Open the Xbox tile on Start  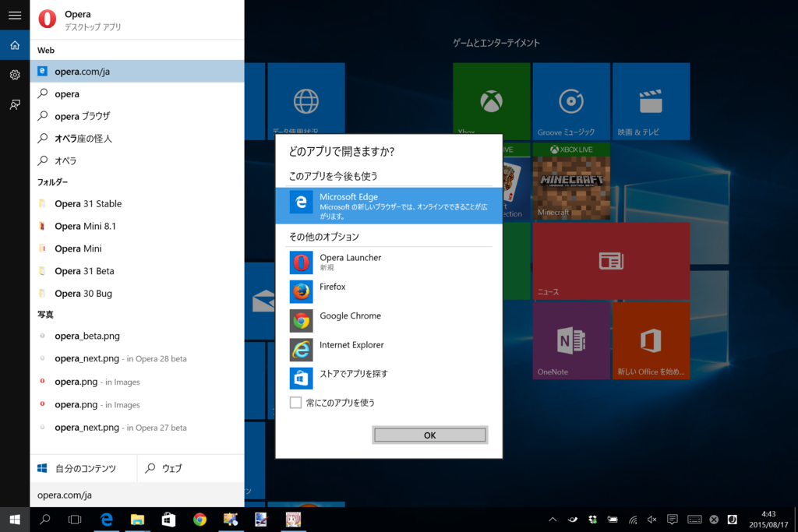492,101
